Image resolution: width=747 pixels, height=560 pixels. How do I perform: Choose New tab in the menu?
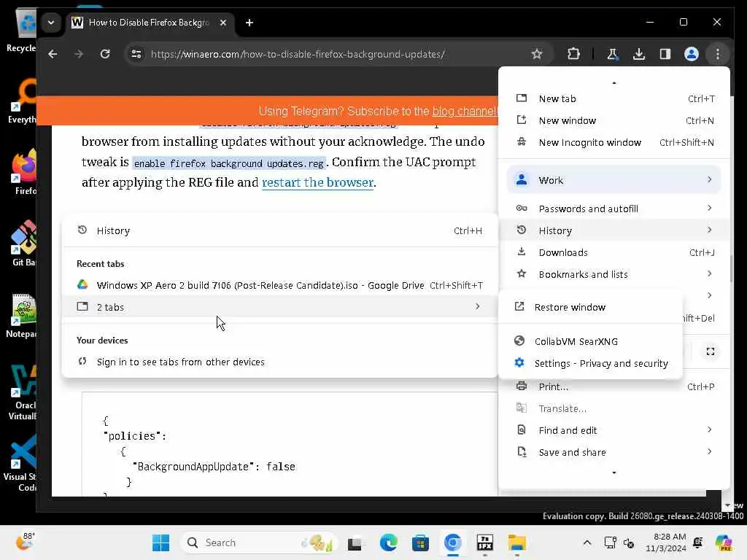(614, 98)
